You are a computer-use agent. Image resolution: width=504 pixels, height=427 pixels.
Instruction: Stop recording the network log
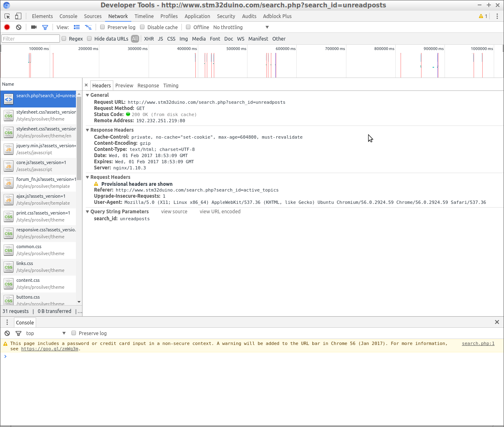pos(7,27)
